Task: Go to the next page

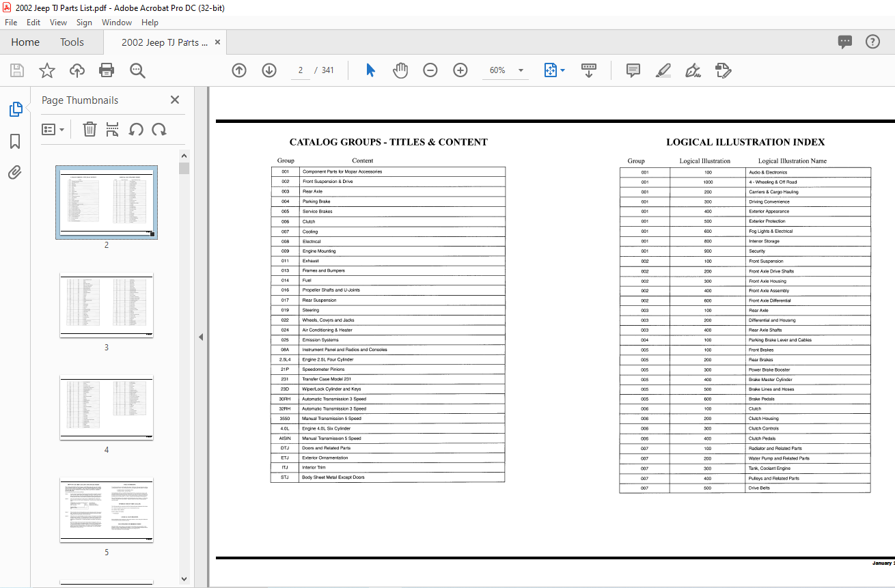Action: (269, 70)
